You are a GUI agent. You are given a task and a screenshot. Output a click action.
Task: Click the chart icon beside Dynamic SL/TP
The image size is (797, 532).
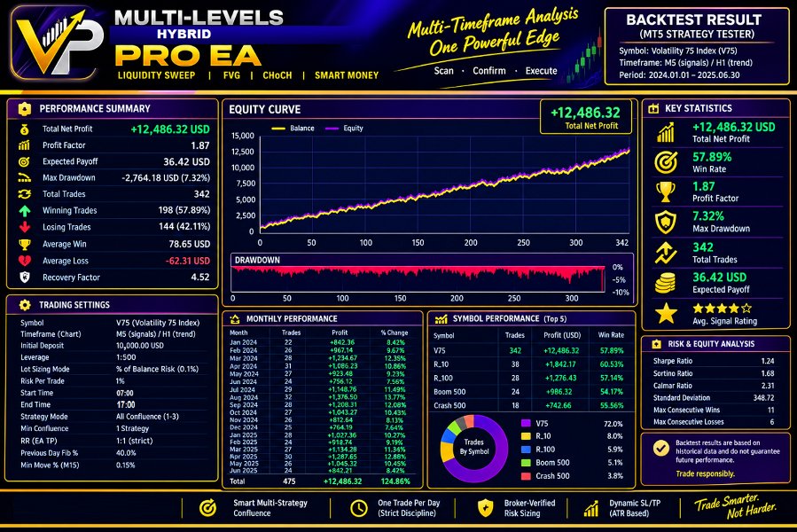591,507
